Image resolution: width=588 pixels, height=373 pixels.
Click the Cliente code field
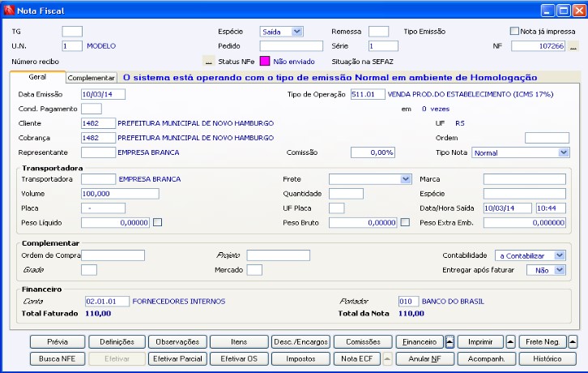98,123
